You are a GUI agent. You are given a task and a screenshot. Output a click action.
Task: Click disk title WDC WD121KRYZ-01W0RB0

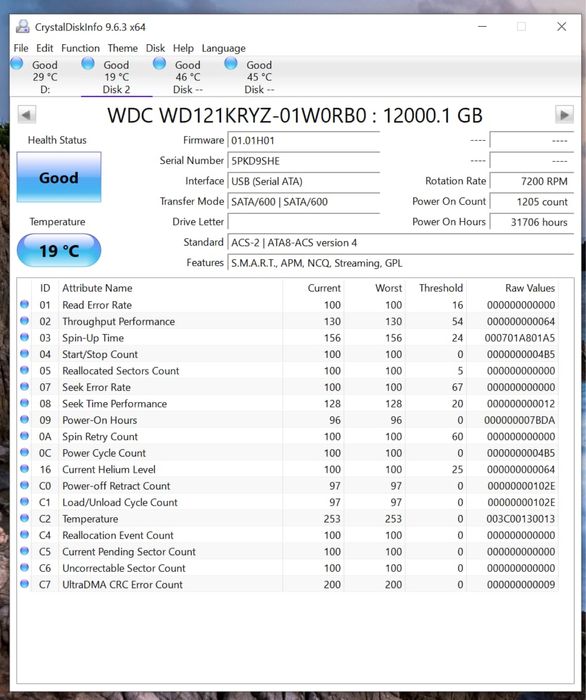click(x=237, y=116)
